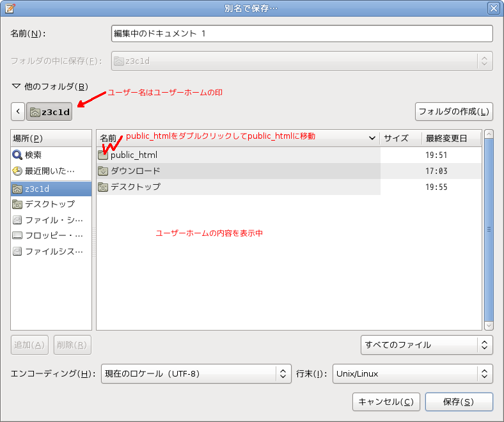Select public_html row in file list
The height and width of the screenshot is (422, 504).
pyautogui.click(x=289, y=155)
